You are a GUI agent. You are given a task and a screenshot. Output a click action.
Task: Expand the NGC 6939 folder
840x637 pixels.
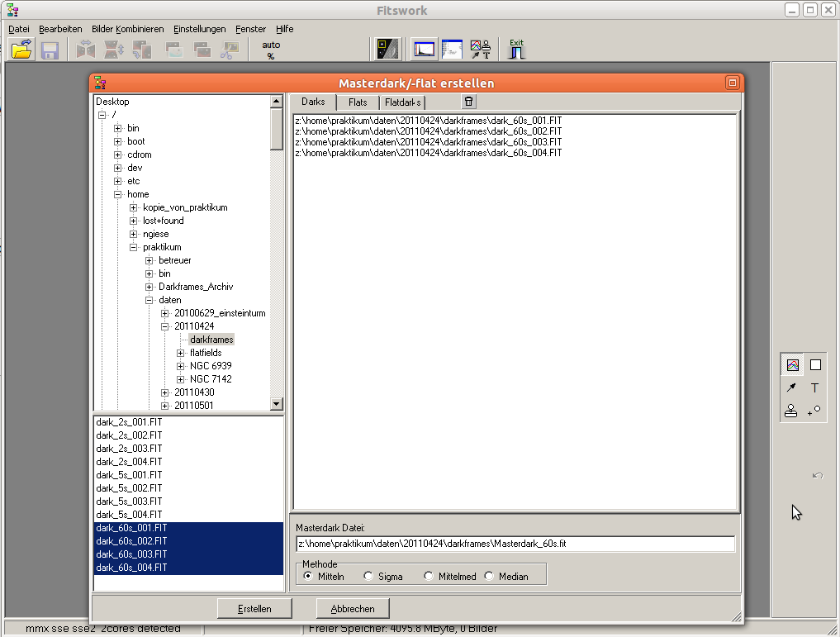click(181, 366)
